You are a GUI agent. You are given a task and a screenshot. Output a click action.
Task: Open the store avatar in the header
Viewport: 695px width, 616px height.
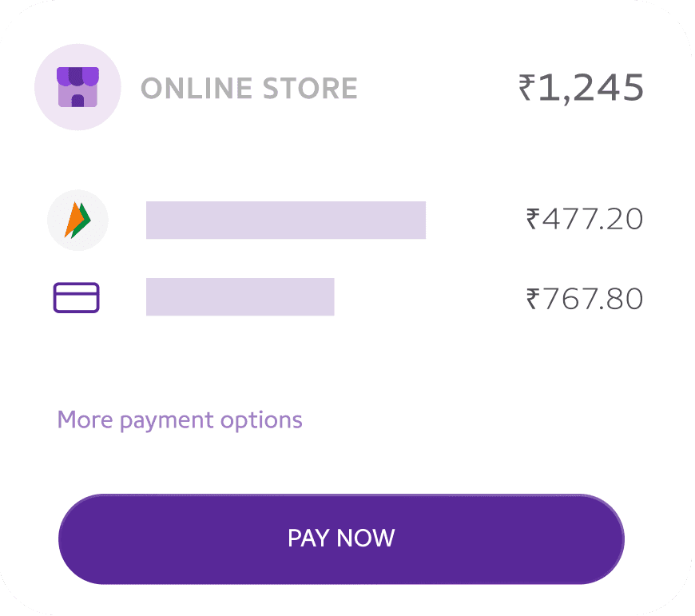pos(77,87)
